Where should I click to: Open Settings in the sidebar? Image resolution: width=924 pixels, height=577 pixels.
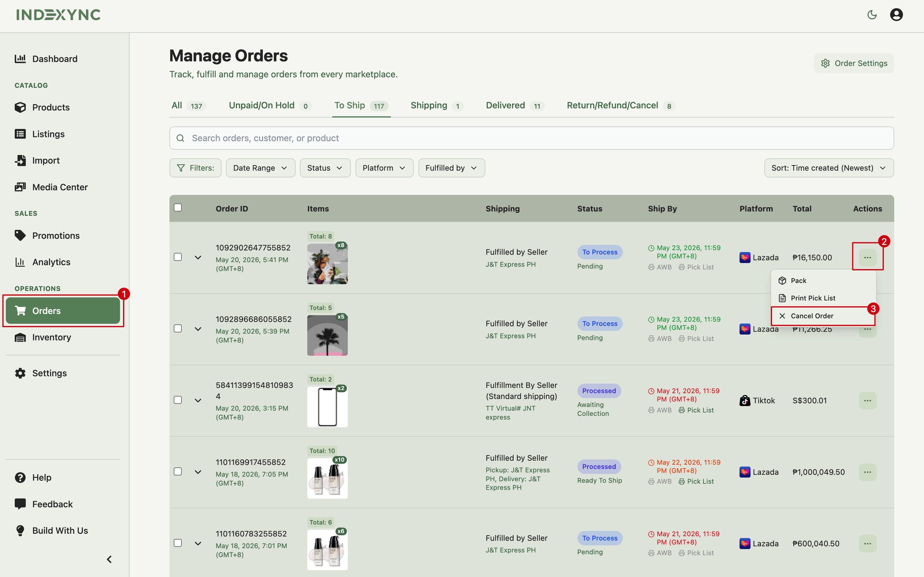coord(63,373)
